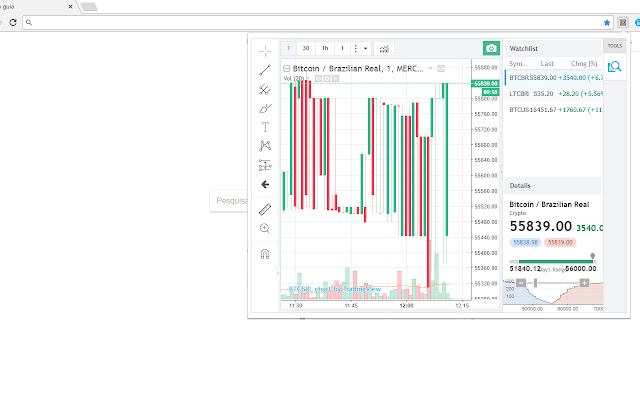Sort watchlist by Last column

[x=547, y=64]
